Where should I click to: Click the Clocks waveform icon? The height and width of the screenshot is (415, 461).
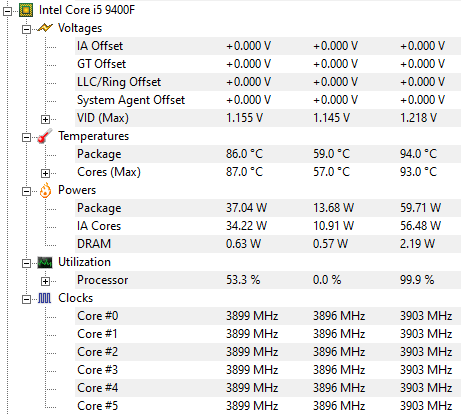45,298
